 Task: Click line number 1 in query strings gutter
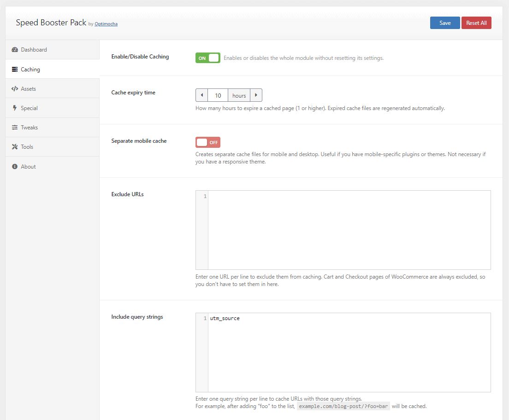pos(205,318)
